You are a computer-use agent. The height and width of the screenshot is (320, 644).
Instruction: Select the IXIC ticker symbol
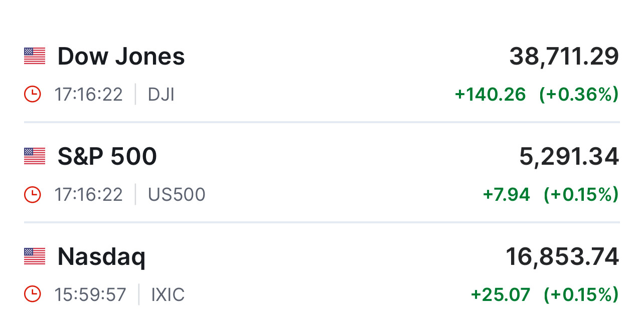point(168,294)
